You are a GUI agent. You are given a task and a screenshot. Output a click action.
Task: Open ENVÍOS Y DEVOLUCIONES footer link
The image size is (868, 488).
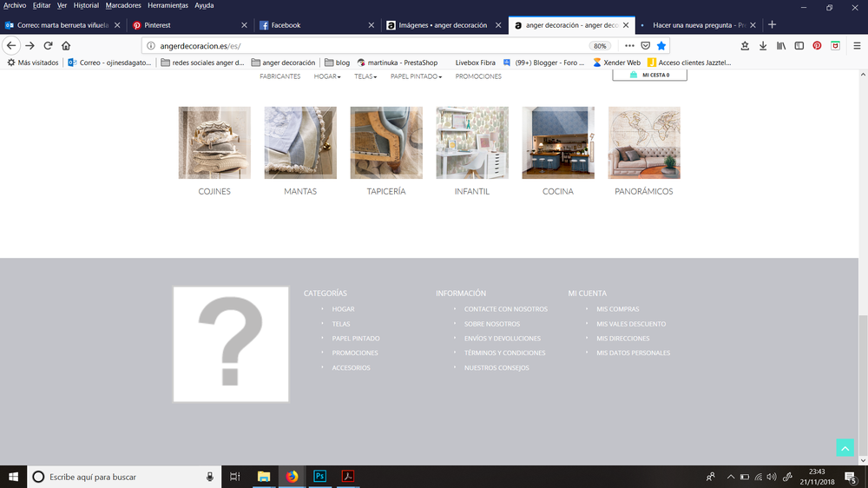click(x=502, y=339)
